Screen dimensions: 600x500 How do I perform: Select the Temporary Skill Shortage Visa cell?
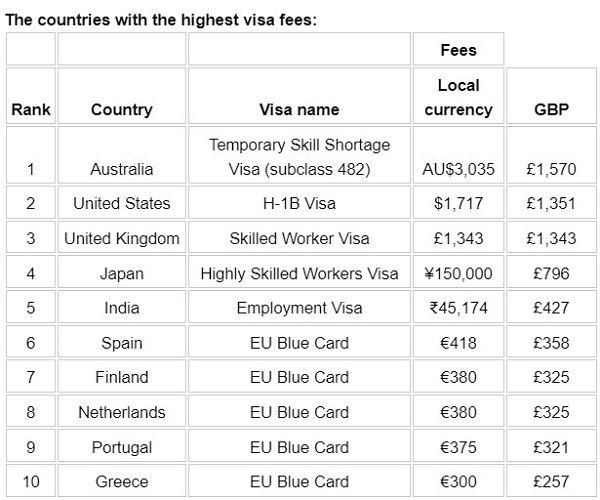(299, 157)
